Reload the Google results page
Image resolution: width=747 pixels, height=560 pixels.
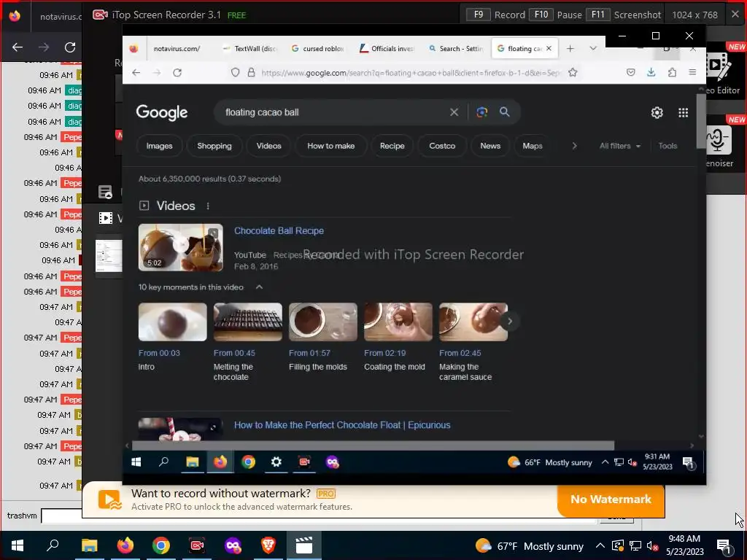click(177, 72)
